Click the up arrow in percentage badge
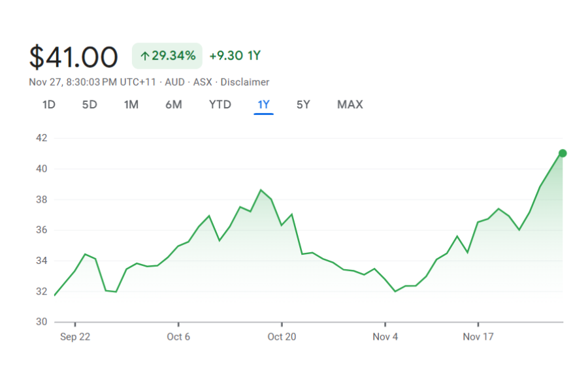Viewport: 588px width, 392px height. pyautogui.click(x=144, y=56)
